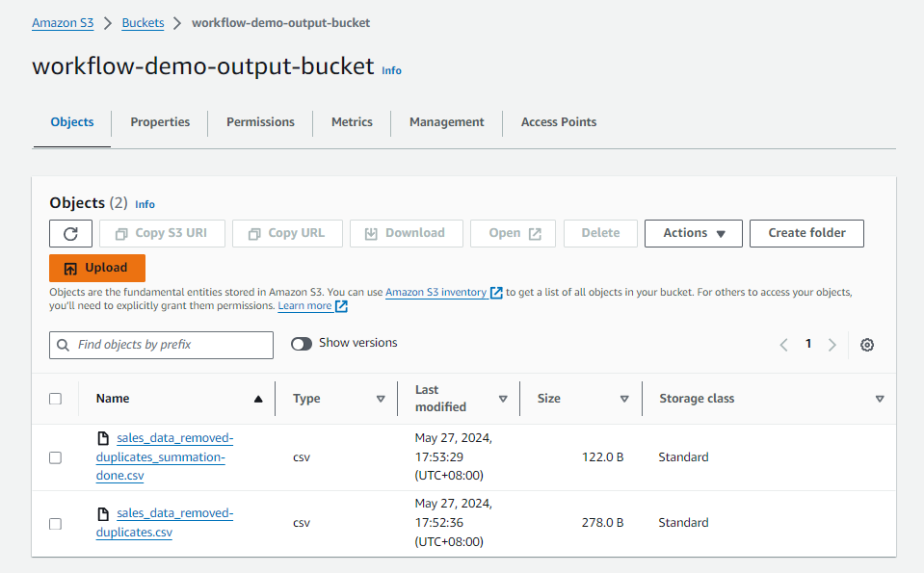
Task: Open the Amazon S3 inventory link
Action: click(436, 292)
